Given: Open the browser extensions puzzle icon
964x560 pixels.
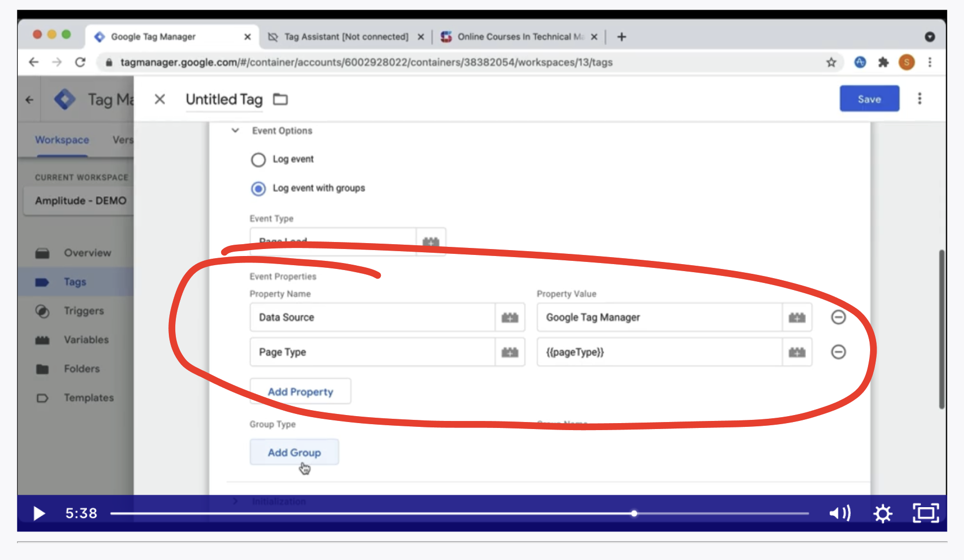Looking at the screenshot, I should pos(883,63).
